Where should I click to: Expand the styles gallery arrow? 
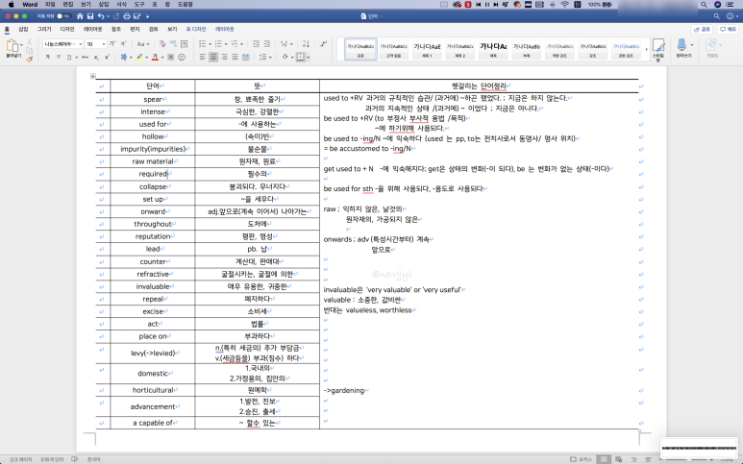point(646,49)
